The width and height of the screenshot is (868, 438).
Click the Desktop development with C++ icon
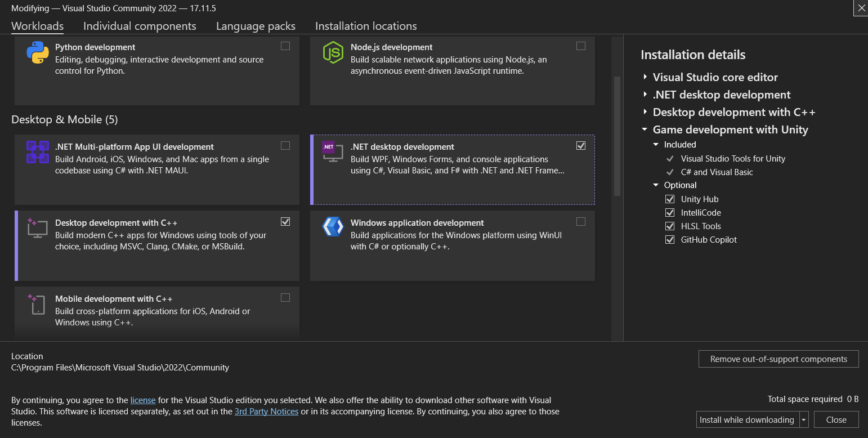click(38, 228)
